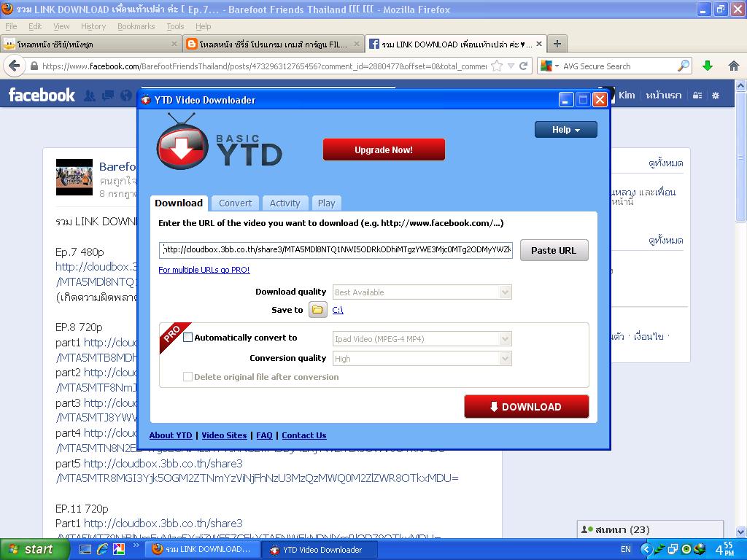This screenshot has height=560, width=747.
Task: Click Kim profile name on Facebook
Action: [627, 96]
